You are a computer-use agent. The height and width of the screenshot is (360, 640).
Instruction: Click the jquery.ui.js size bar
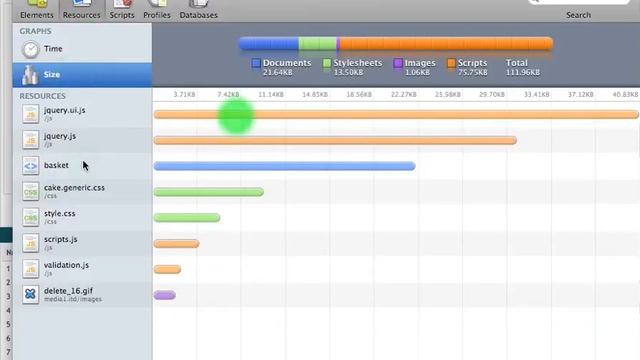pyautogui.click(x=396, y=115)
